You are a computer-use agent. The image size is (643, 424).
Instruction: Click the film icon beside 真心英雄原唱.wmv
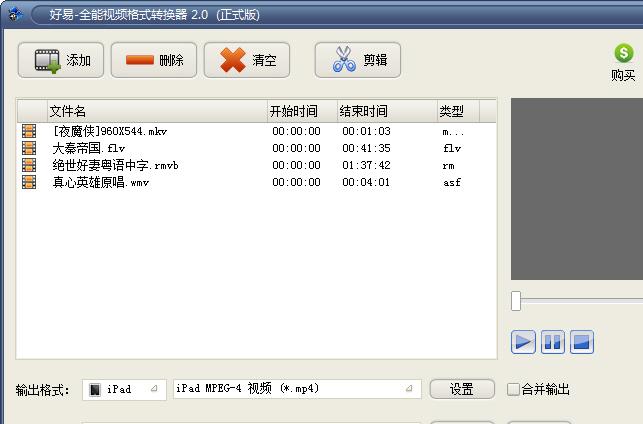point(30,182)
